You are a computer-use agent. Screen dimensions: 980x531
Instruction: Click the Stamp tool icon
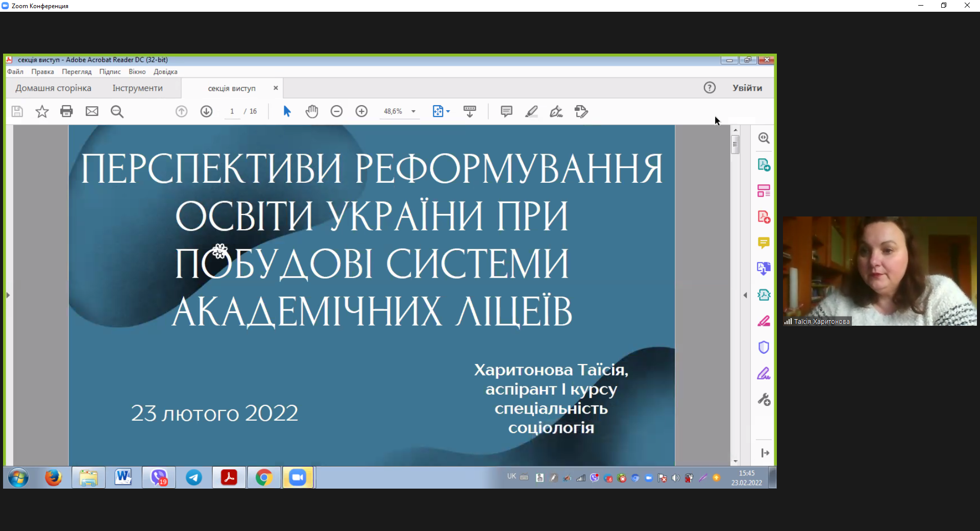tap(581, 111)
